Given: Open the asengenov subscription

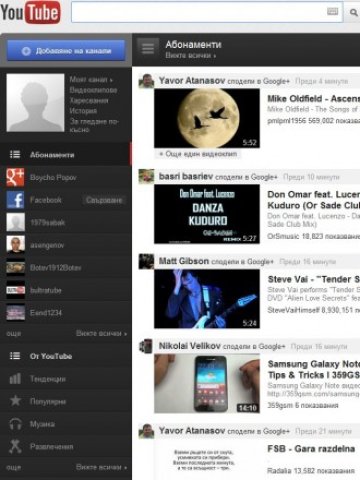Looking at the screenshot, I should (x=47, y=245).
